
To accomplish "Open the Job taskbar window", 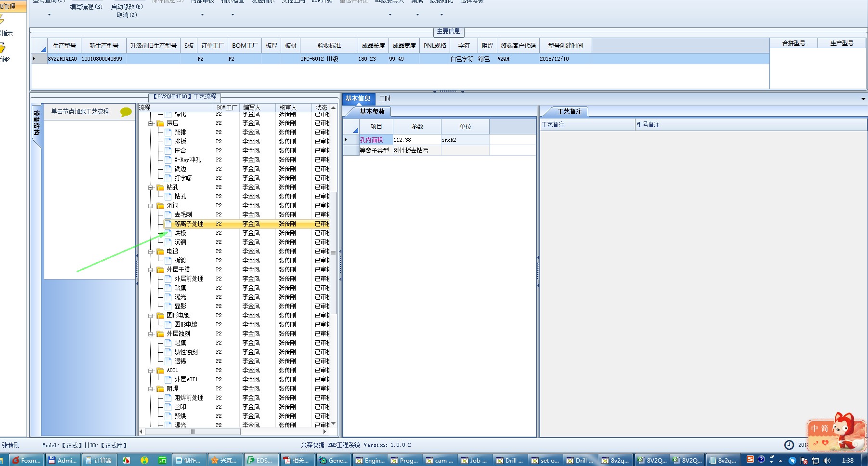I will [x=475, y=460].
